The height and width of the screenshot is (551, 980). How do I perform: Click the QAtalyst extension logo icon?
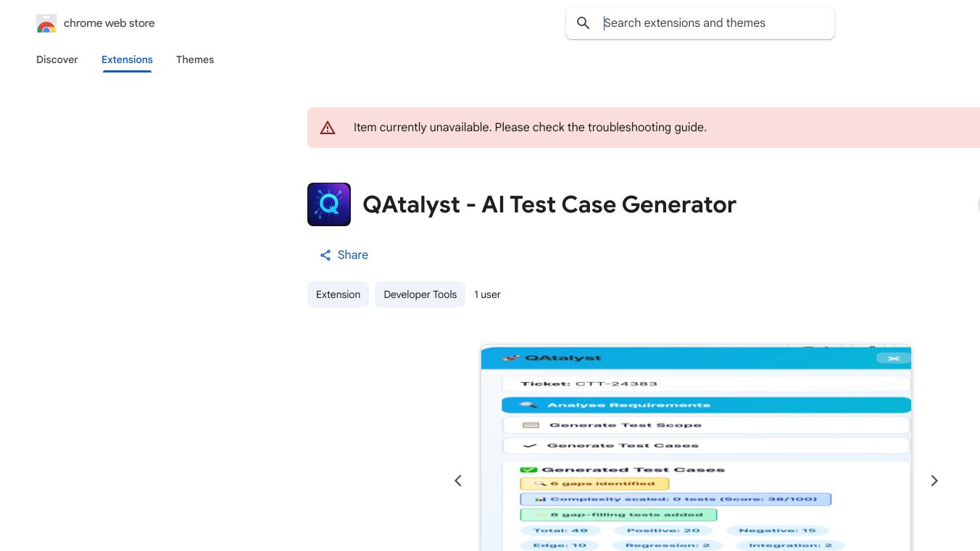pyautogui.click(x=329, y=204)
